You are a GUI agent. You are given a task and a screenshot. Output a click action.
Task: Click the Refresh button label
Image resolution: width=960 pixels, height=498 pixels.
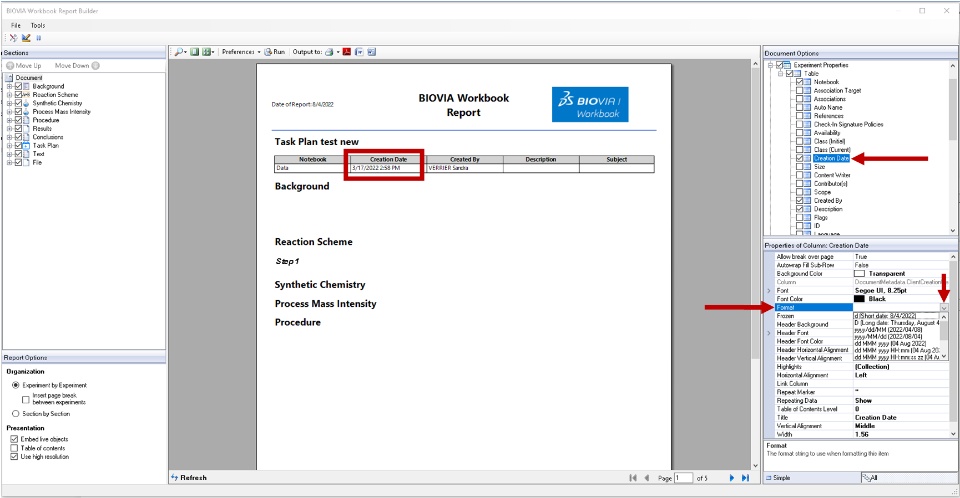point(193,478)
